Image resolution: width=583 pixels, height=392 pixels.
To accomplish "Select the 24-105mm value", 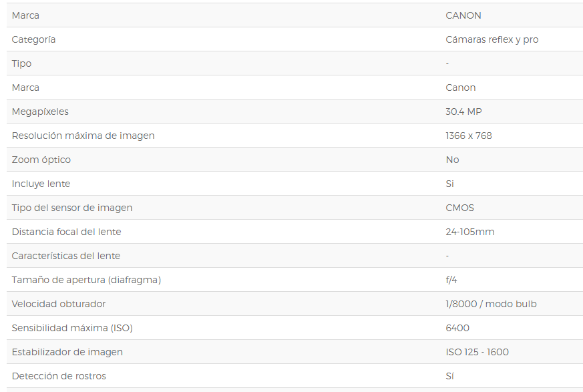I will (470, 232).
